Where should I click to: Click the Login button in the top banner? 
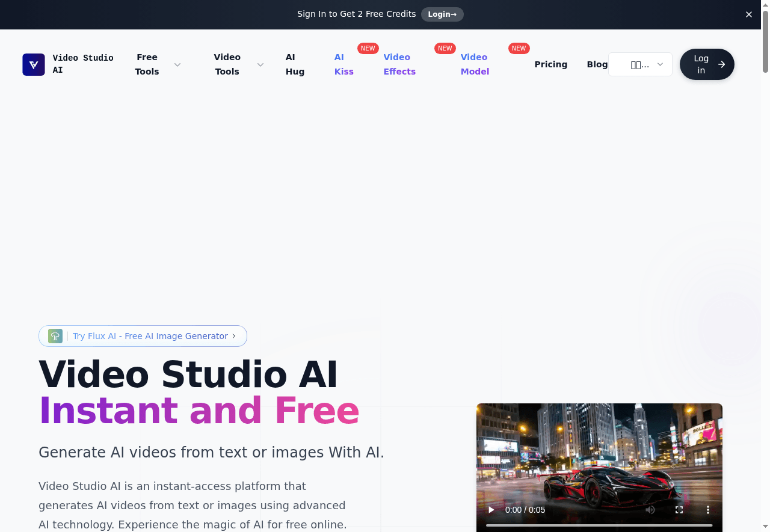pos(442,14)
